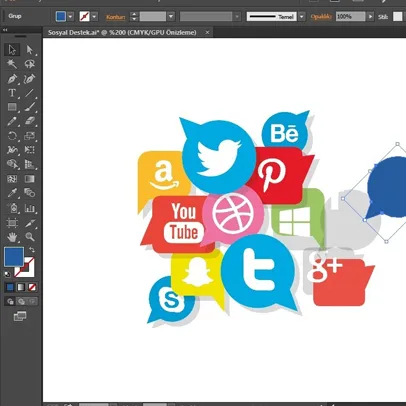Select the Magic Wand tool

click(x=12, y=64)
